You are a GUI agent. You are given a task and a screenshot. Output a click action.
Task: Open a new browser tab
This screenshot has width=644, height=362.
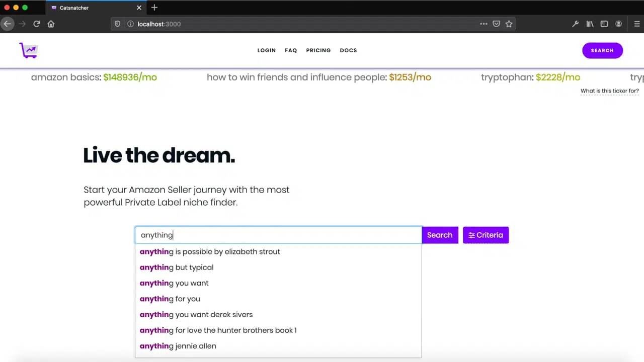tap(154, 8)
